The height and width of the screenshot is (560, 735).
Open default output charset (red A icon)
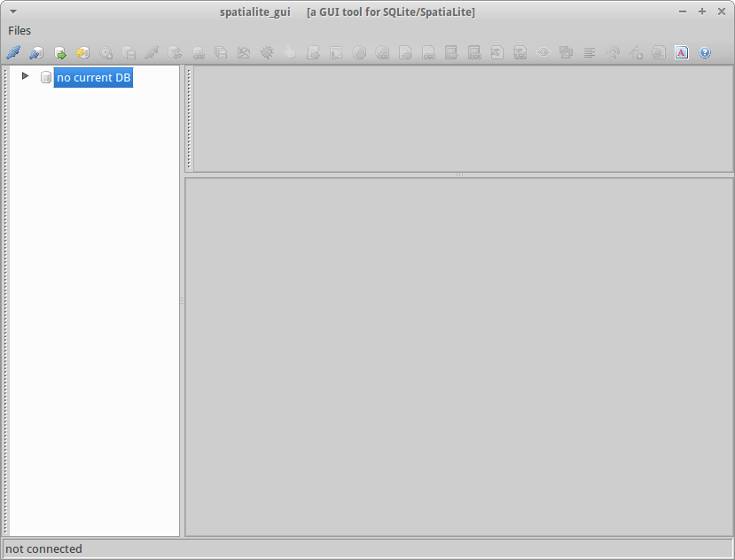(682, 52)
